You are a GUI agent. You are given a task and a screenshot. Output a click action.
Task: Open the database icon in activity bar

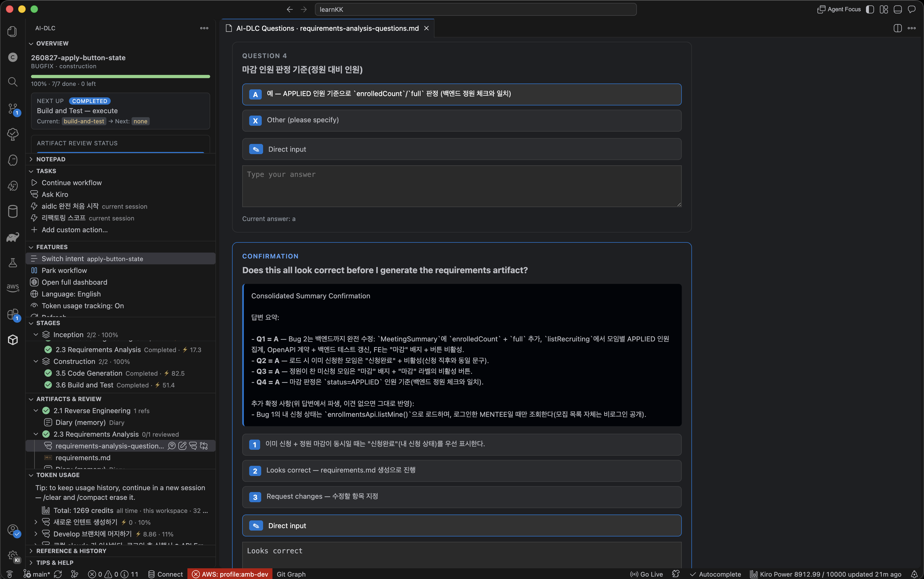pyautogui.click(x=12, y=211)
